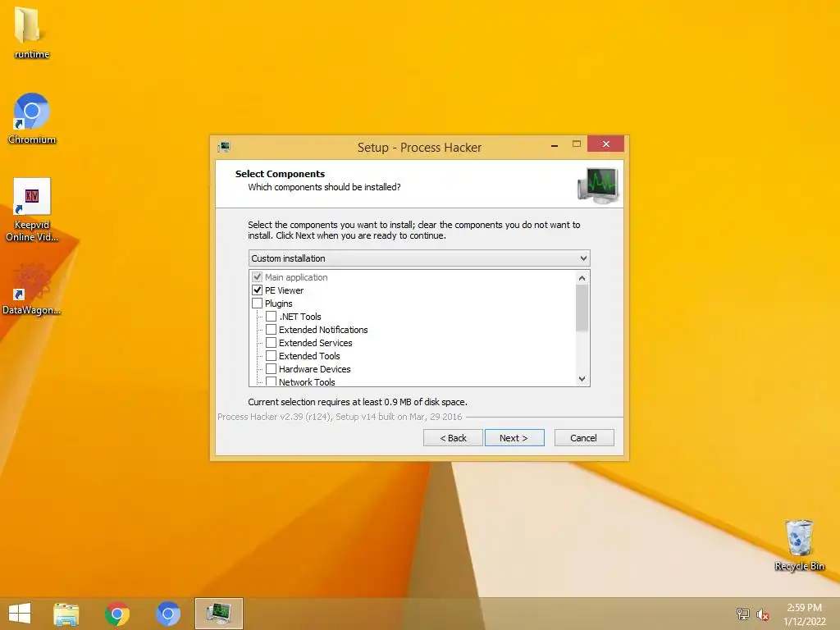Click the 'Hardware Devices' label text
The height and width of the screenshot is (630, 840).
coord(314,369)
